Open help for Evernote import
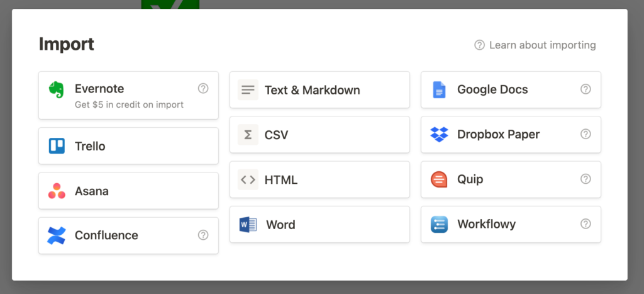This screenshot has height=294, width=644. point(203,88)
